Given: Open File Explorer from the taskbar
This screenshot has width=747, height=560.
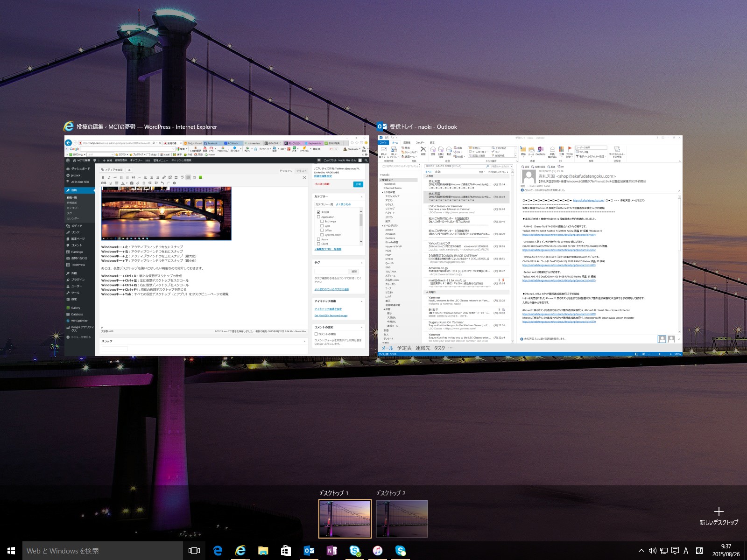Looking at the screenshot, I should coord(263,551).
